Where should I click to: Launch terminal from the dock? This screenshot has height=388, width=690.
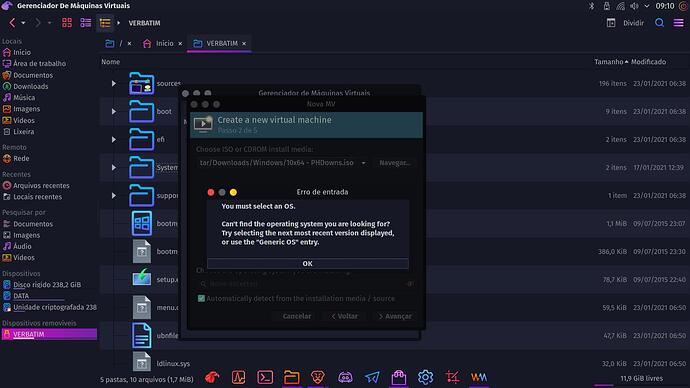point(265,377)
